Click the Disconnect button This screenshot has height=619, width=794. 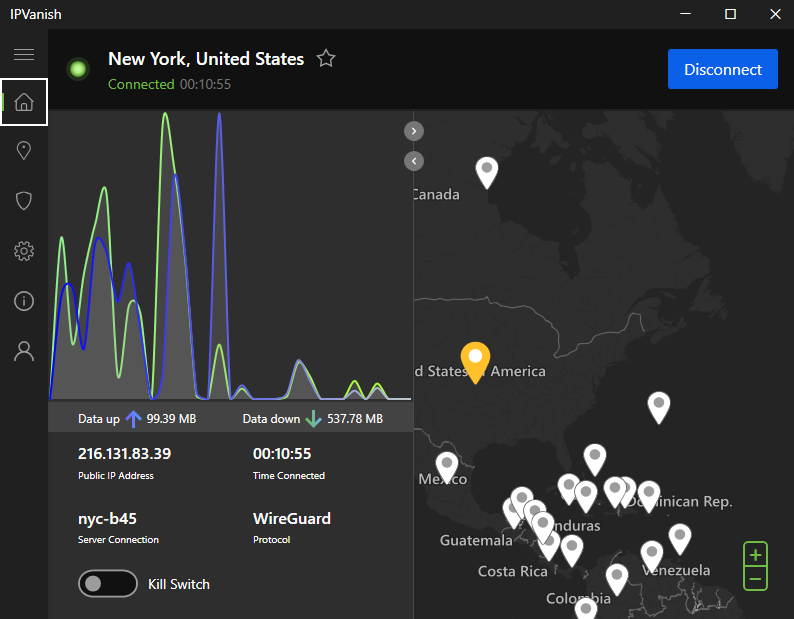coord(722,69)
